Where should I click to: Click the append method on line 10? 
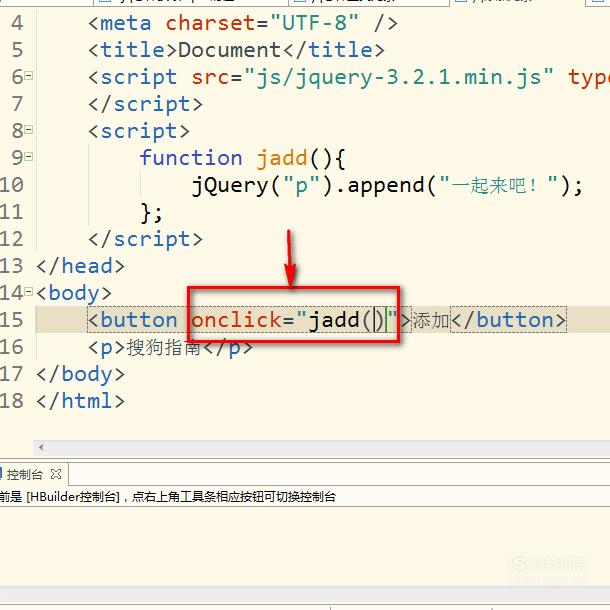coord(386,186)
